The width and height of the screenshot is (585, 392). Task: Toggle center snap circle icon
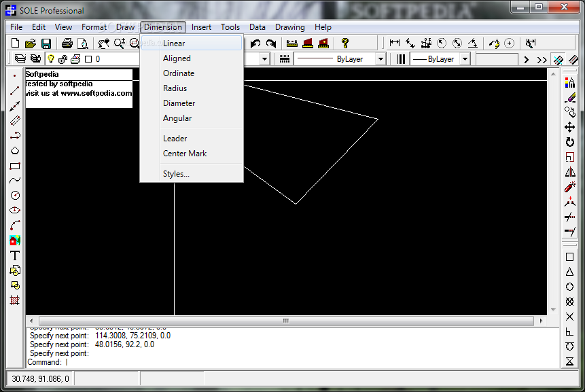click(569, 287)
